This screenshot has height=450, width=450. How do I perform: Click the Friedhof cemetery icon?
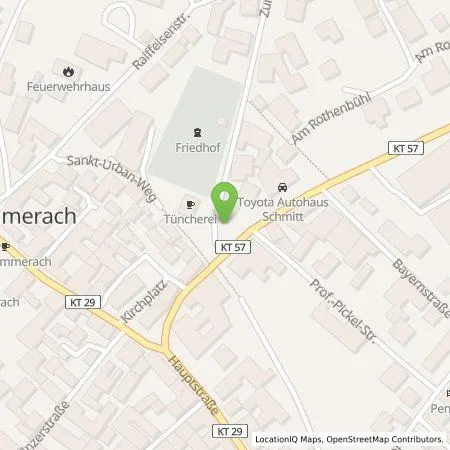pos(198,133)
